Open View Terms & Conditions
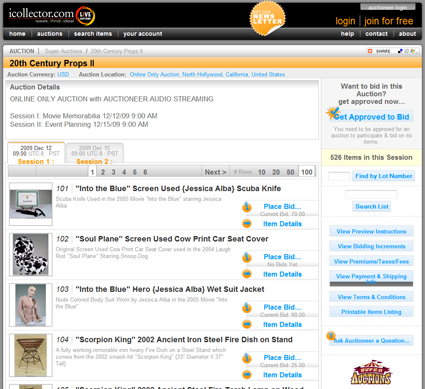The image size is (425, 389). click(x=371, y=297)
